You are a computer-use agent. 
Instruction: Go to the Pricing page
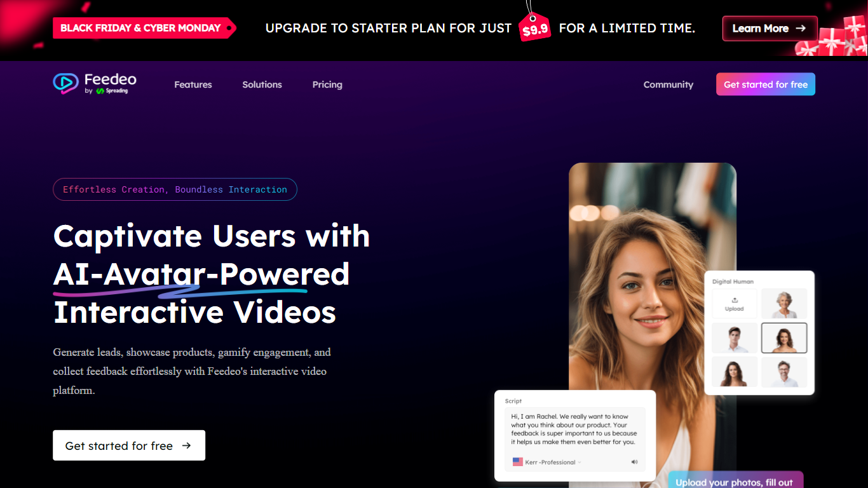click(x=327, y=85)
